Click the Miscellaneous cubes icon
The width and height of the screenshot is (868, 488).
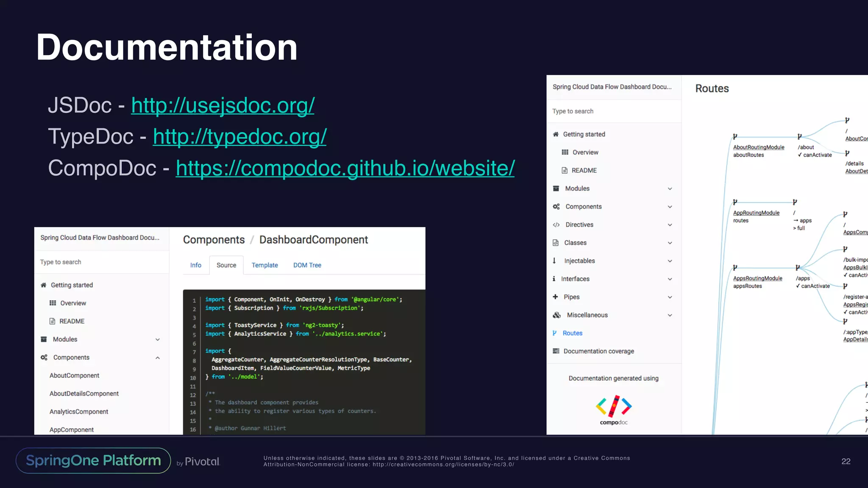556,315
